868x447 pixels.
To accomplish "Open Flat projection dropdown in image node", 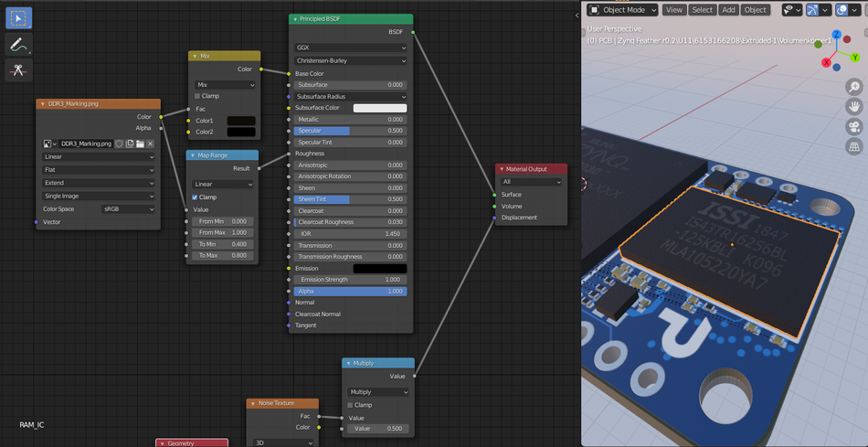I will coord(99,169).
